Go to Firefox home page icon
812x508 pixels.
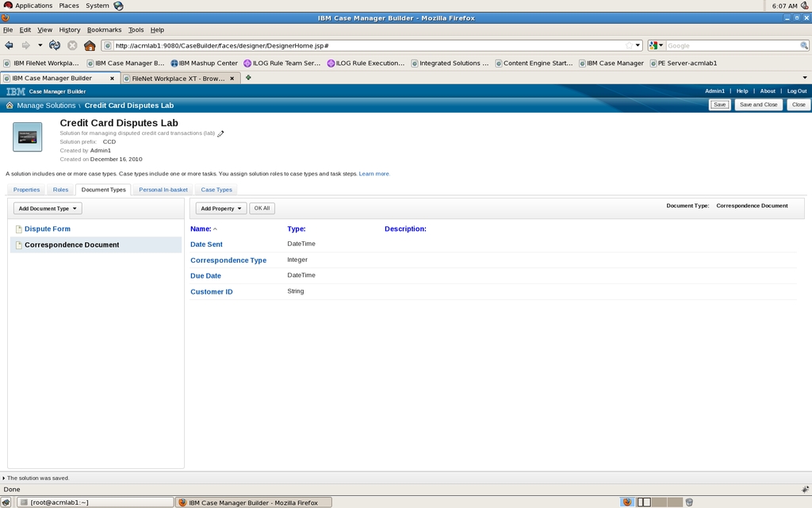point(90,45)
